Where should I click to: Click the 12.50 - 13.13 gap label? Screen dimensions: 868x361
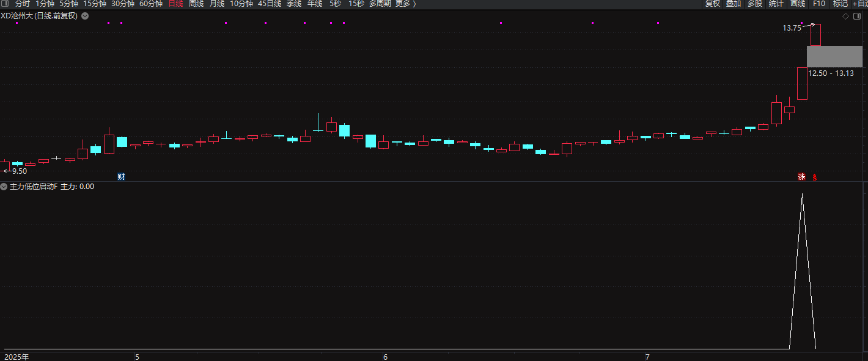coord(831,73)
